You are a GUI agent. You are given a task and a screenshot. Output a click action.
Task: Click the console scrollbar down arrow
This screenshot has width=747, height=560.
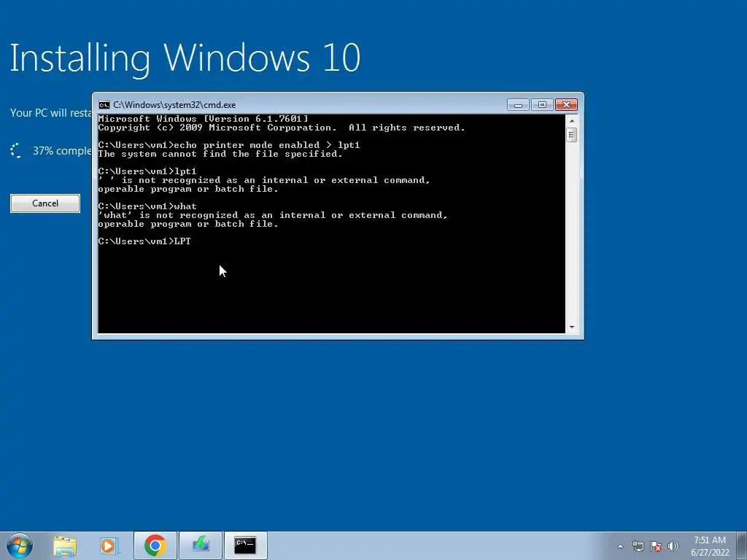click(x=572, y=327)
